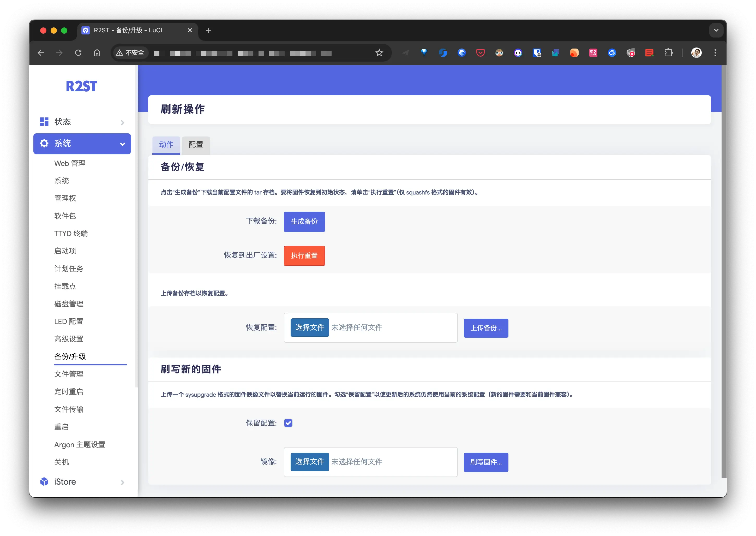Viewport: 756px width, 536px height.
Task: Open the Chrome extensions puzzle icon
Action: point(668,53)
